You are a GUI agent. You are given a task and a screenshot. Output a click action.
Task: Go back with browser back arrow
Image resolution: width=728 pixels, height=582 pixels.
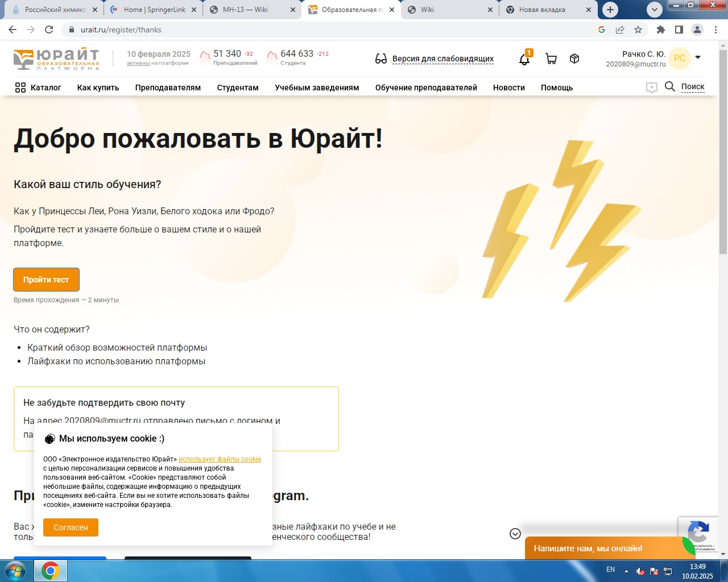point(13,30)
